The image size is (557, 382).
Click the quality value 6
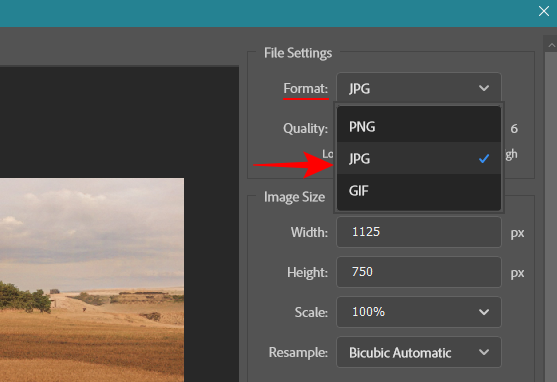(514, 129)
